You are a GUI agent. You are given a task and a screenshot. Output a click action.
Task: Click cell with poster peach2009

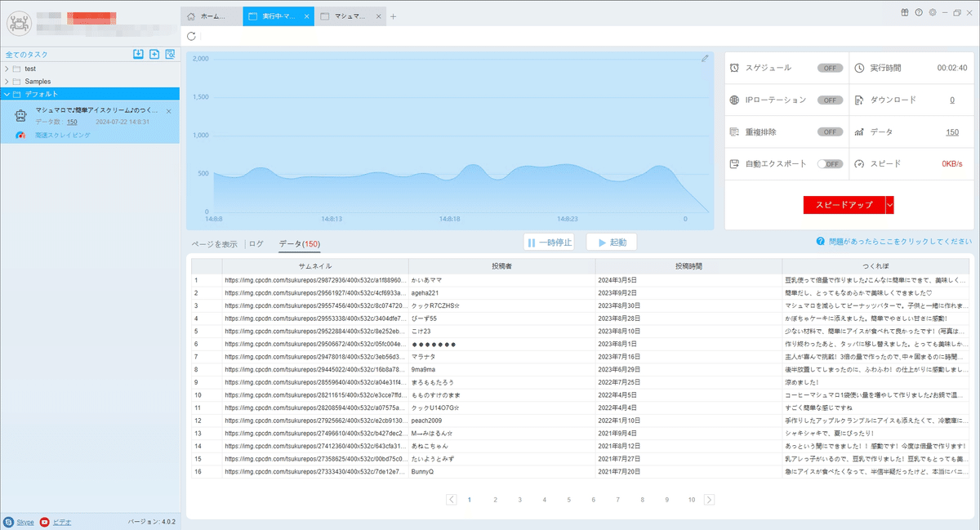pos(501,420)
